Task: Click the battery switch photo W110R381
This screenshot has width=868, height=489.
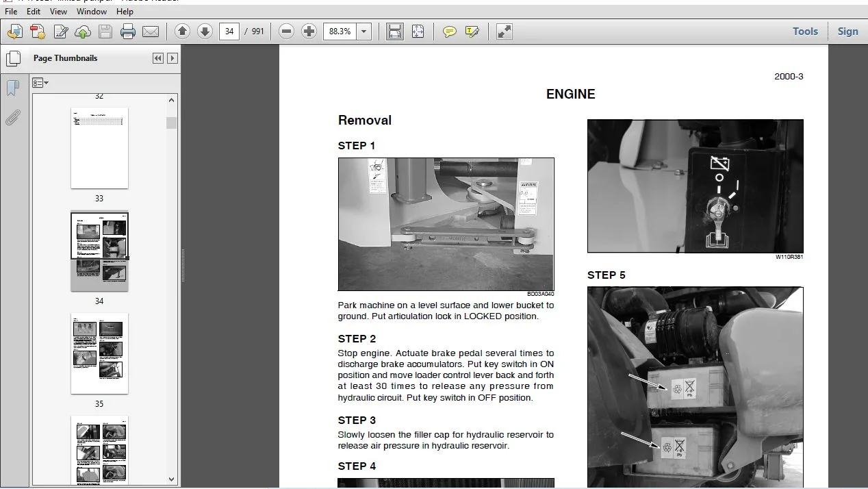Action: coord(695,186)
